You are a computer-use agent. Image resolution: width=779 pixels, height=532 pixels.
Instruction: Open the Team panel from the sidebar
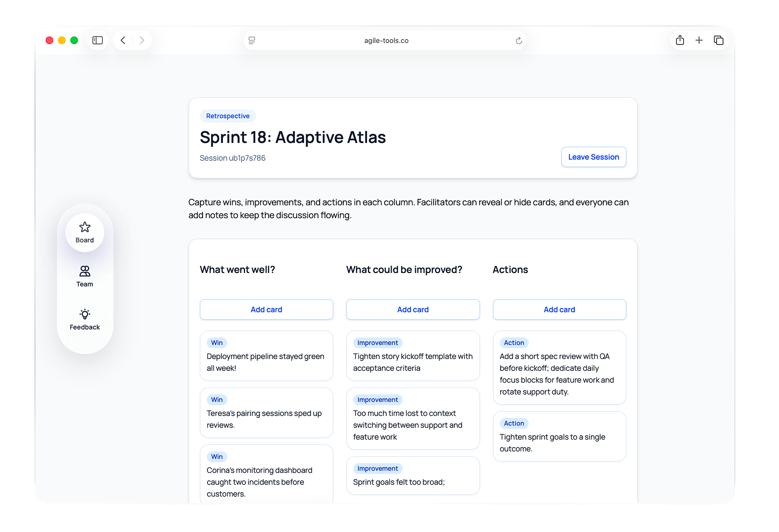[x=84, y=276]
